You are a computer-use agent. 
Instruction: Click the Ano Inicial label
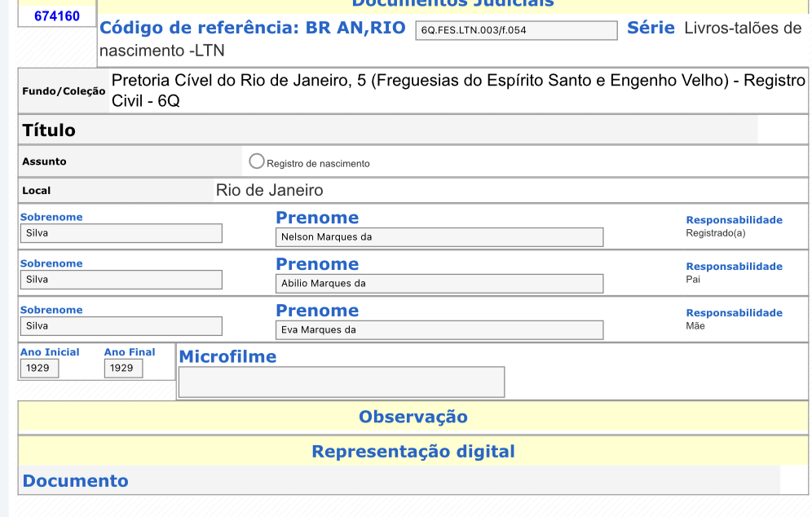tap(50, 352)
